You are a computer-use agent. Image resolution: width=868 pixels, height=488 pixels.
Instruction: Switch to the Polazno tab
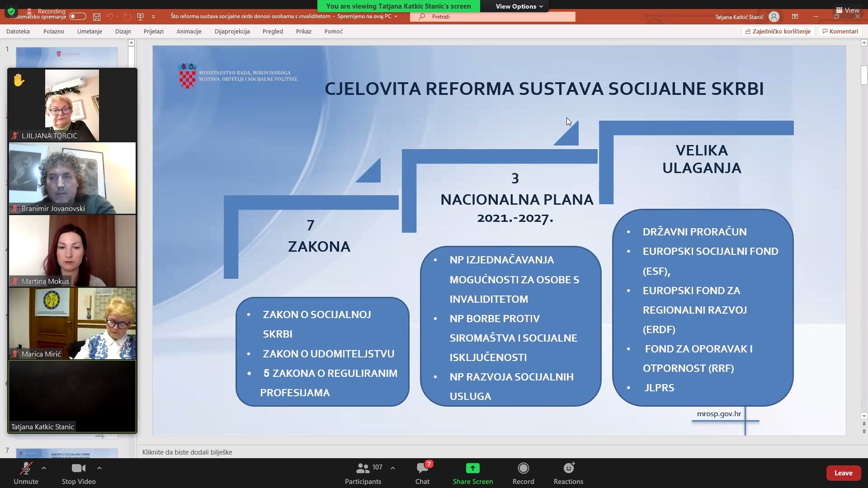(54, 31)
